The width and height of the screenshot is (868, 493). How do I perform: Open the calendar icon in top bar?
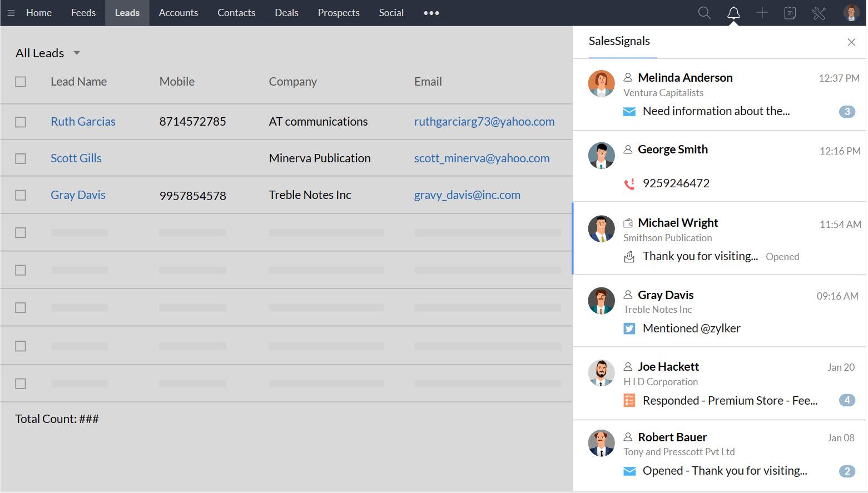click(x=790, y=13)
